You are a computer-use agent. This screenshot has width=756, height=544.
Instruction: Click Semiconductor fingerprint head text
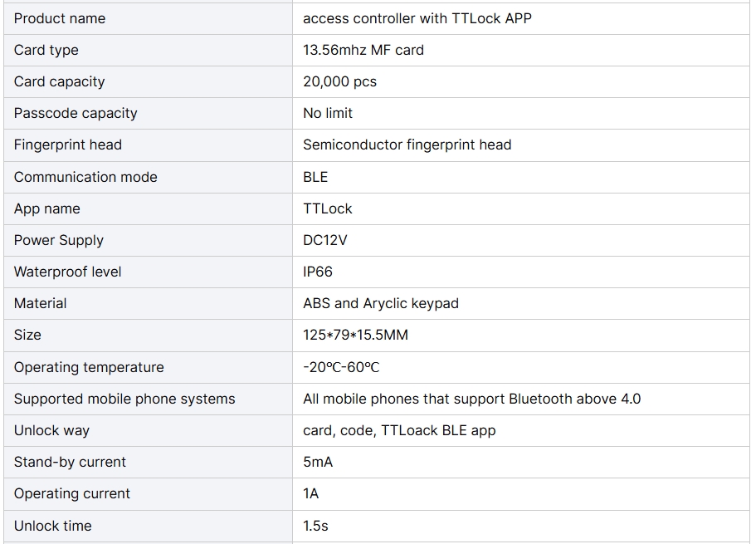click(407, 145)
